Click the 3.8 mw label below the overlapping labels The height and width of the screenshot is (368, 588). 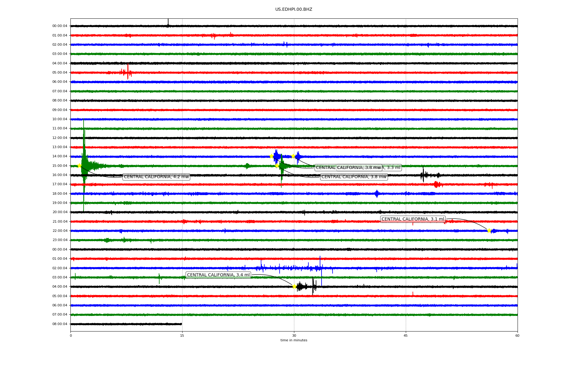[x=354, y=177]
